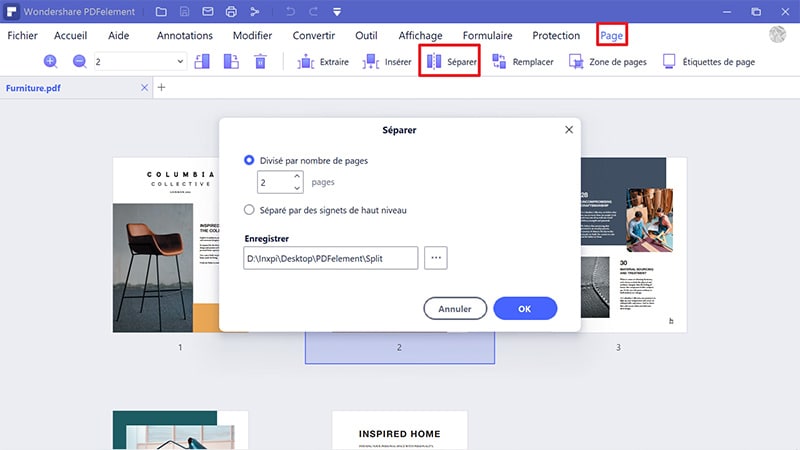The image size is (800, 450).
Task: Zoom out with the minus magnifier
Action: [x=80, y=62]
